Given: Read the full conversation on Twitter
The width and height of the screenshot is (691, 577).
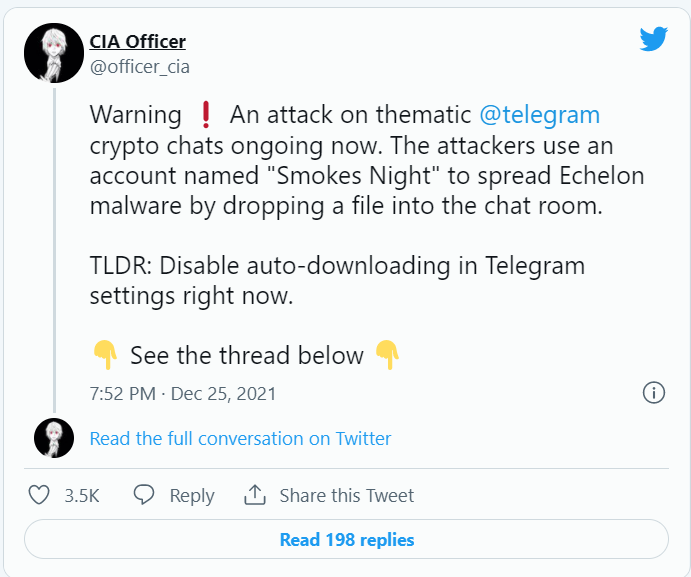Looking at the screenshot, I should (240, 438).
